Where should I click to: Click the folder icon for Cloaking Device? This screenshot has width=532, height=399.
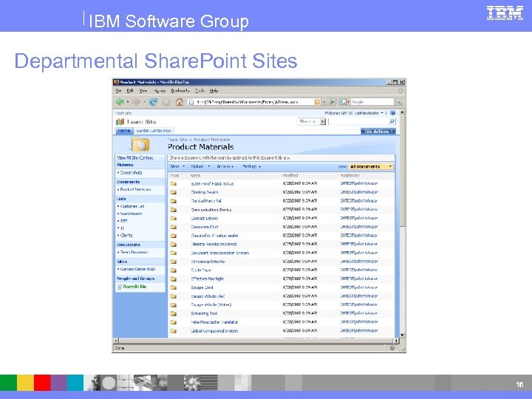click(x=174, y=192)
